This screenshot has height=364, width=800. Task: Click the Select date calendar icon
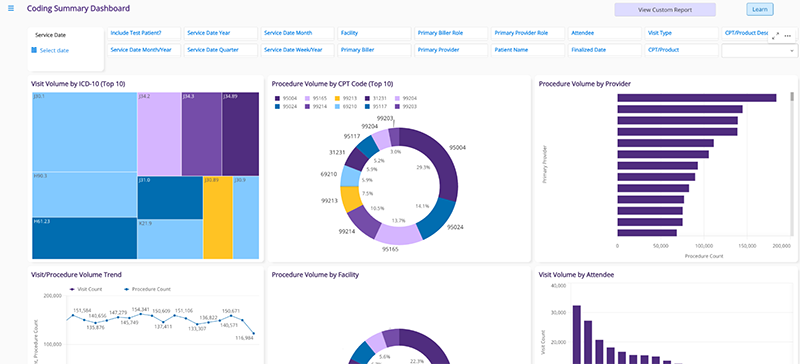point(34,50)
